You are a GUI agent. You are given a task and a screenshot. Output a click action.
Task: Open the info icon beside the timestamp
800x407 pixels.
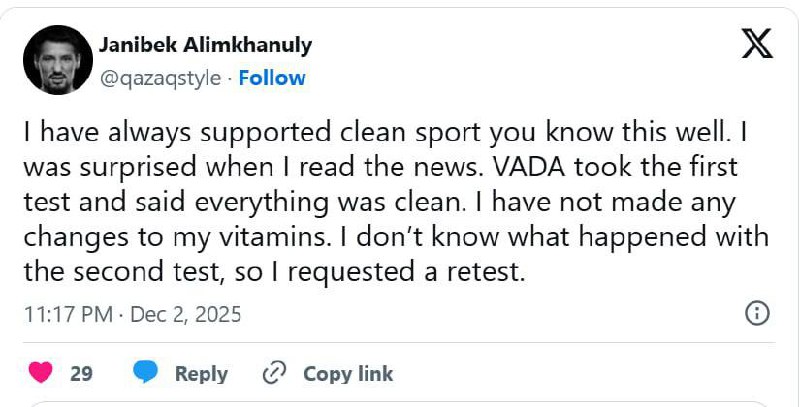(758, 313)
